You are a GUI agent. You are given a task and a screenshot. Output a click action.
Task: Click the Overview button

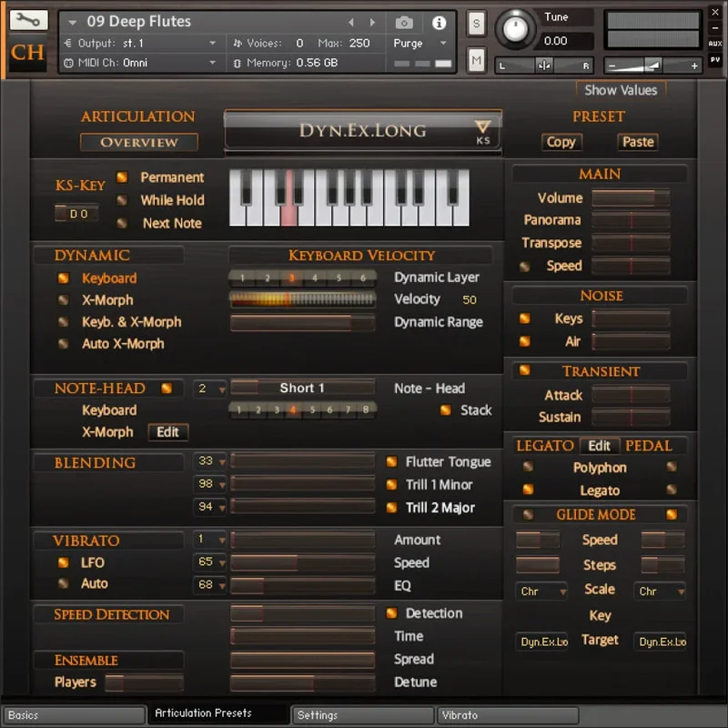pyautogui.click(x=139, y=142)
